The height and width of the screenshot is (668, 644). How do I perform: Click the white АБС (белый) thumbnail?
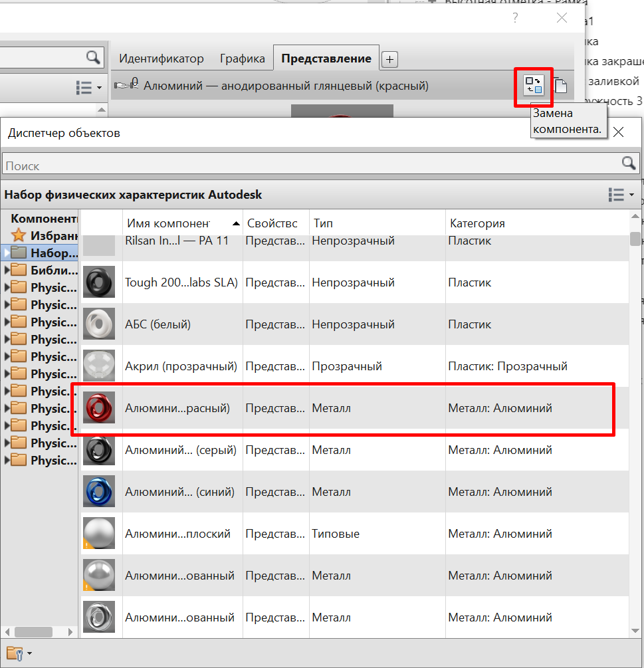tap(99, 324)
